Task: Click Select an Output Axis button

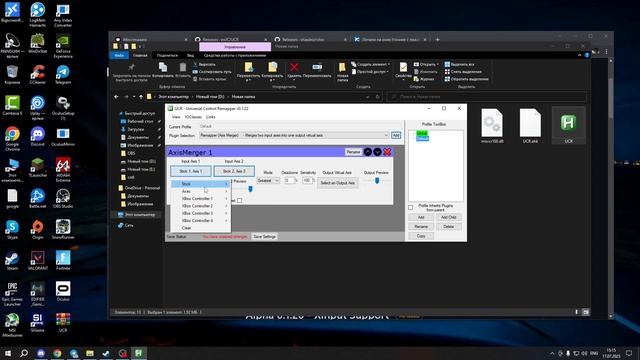Action: [338, 183]
